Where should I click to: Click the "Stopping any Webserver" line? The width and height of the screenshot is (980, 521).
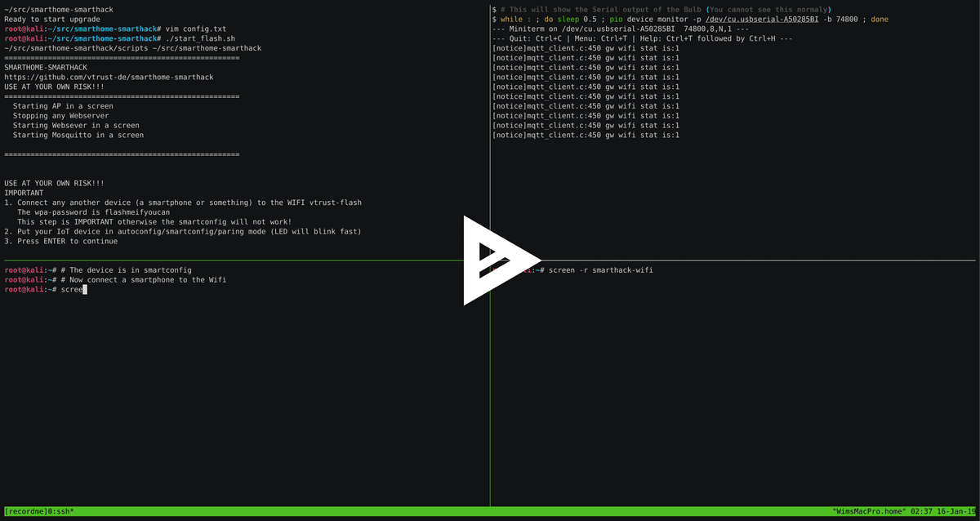click(61, 116)
